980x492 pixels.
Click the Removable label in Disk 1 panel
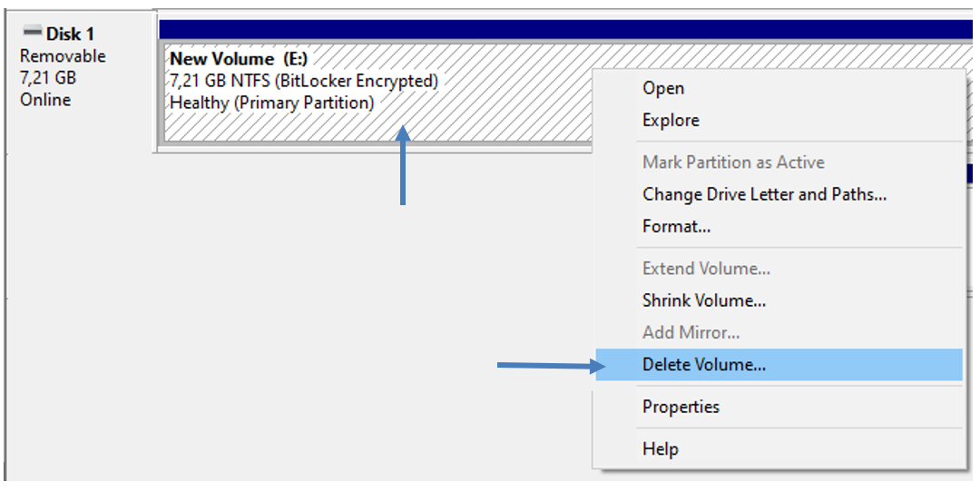point(63,56)
